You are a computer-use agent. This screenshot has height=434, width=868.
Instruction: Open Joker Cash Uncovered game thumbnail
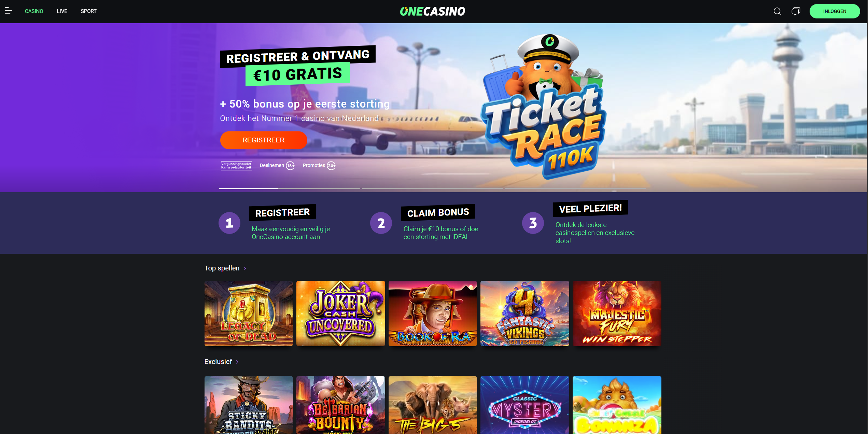pos(341,313)
